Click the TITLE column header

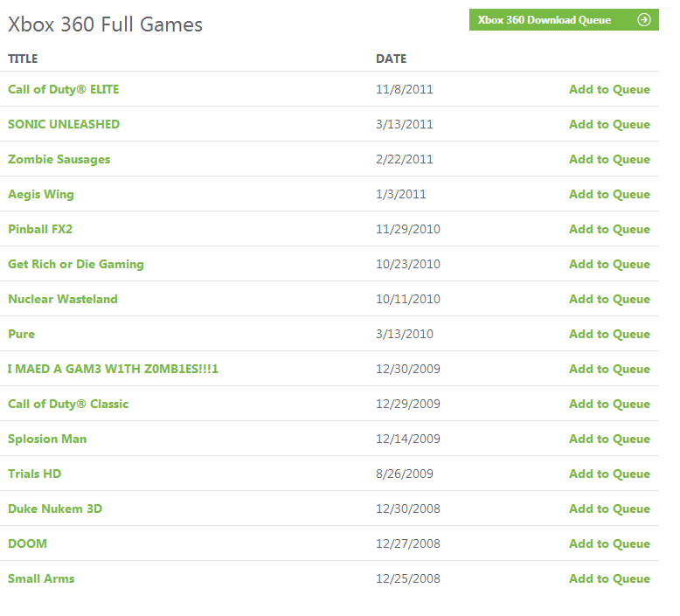point(23,59)
